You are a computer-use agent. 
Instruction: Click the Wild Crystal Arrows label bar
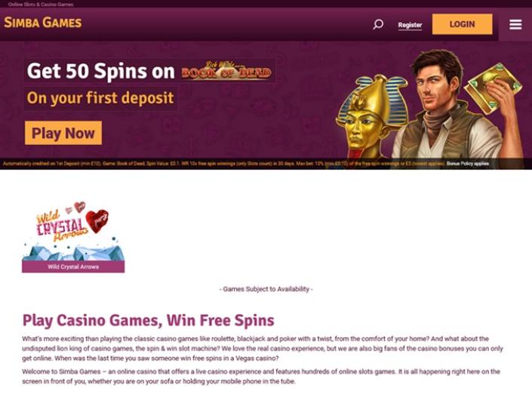click(73, 266)
